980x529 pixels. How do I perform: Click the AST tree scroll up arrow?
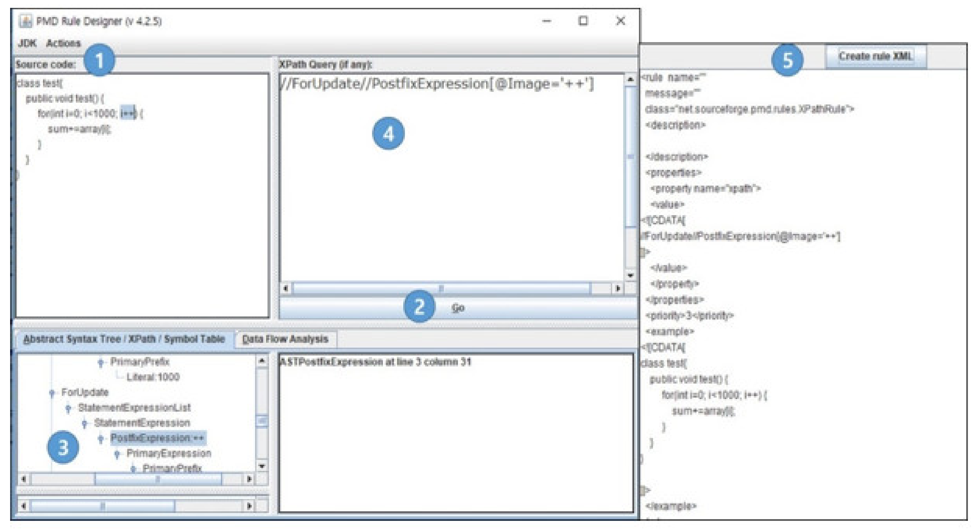pos(262,361)
